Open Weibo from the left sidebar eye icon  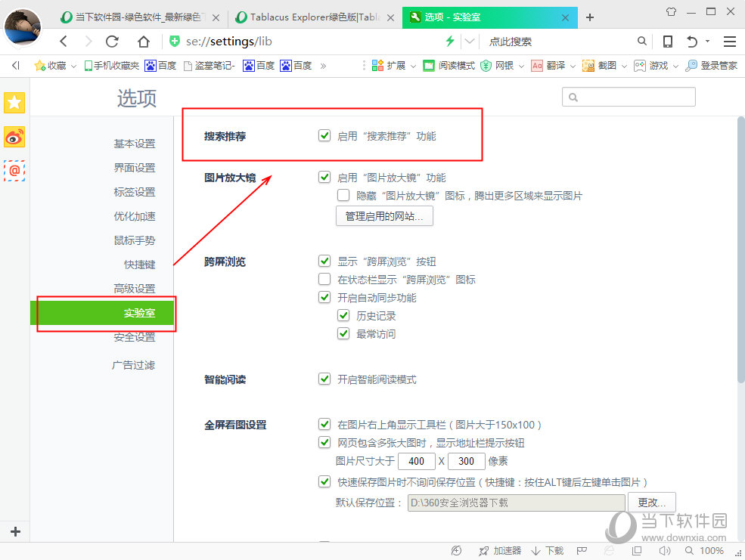[x=14, y=138]
